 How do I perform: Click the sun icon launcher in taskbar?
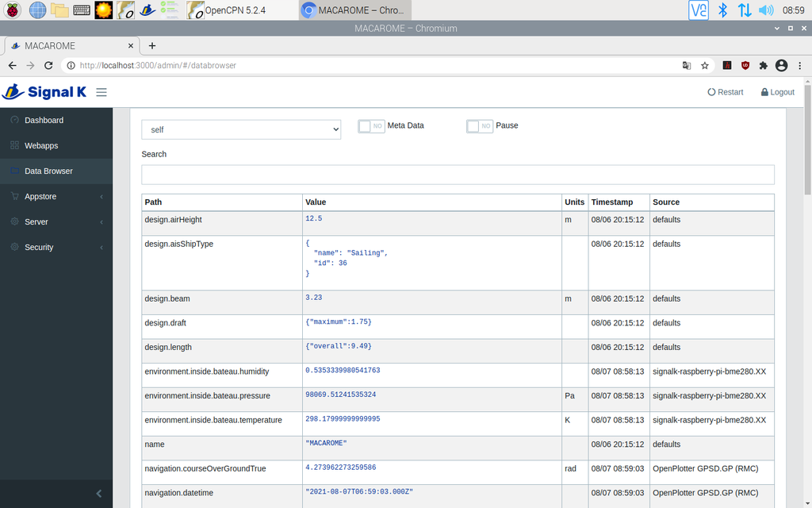point(104,10)
